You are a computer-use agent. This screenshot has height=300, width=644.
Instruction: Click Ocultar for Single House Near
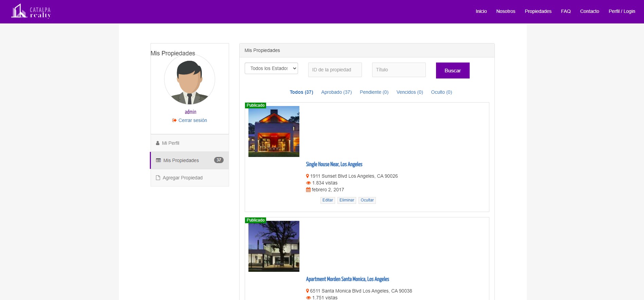(367, 200)
